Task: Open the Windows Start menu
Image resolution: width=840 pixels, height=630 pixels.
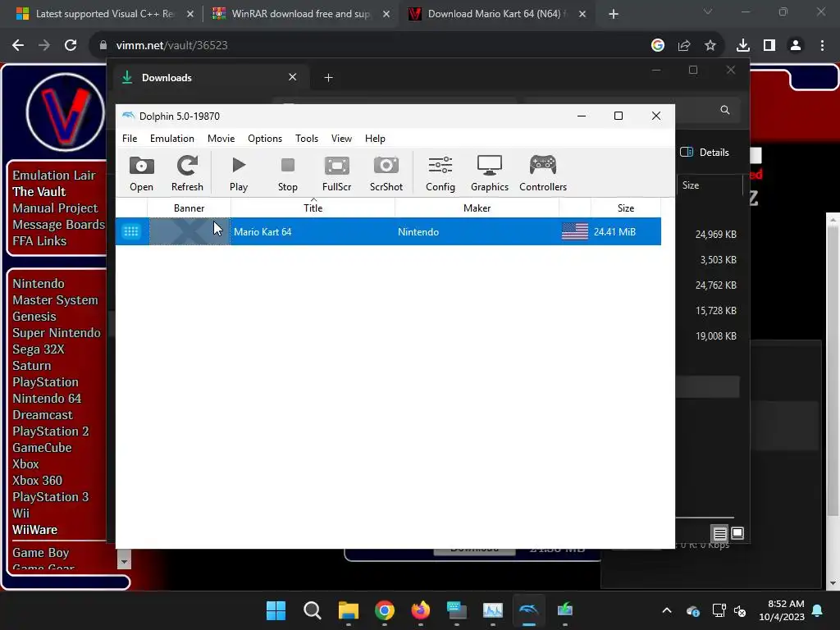Action: (x=276, y=610)
